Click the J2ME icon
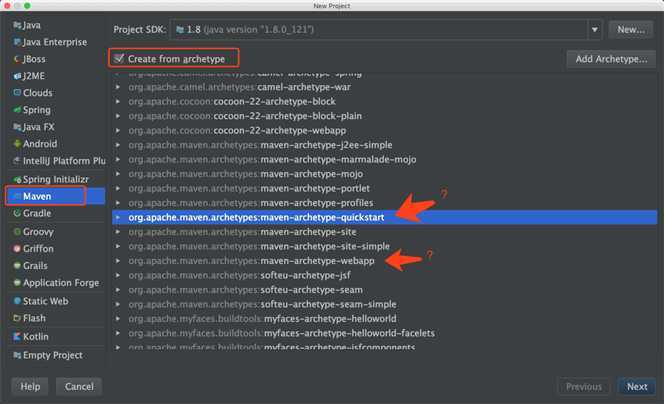Image resolution: width=664 pixels, height=404 pixels. [17, 76]
